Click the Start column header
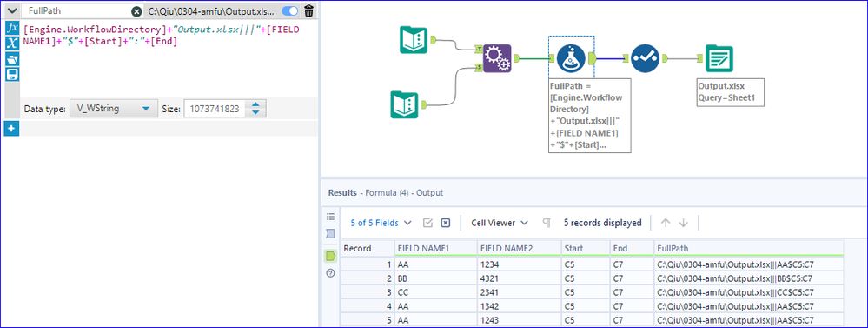The width and height of the screenshot is (868, 328). (x=585, y=248)
